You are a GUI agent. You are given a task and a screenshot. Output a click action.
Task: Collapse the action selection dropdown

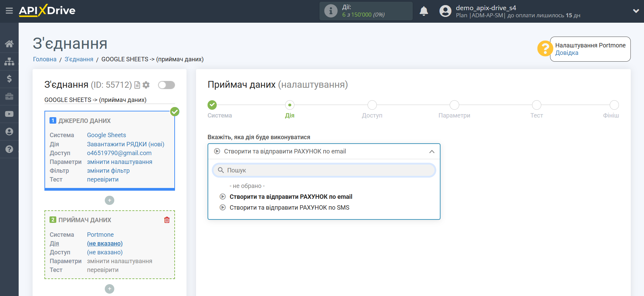(431, 151)
